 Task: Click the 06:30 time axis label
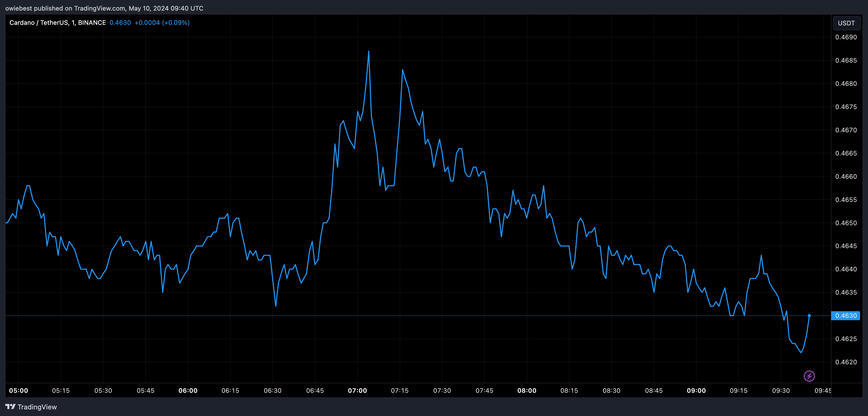click(273, 390)
